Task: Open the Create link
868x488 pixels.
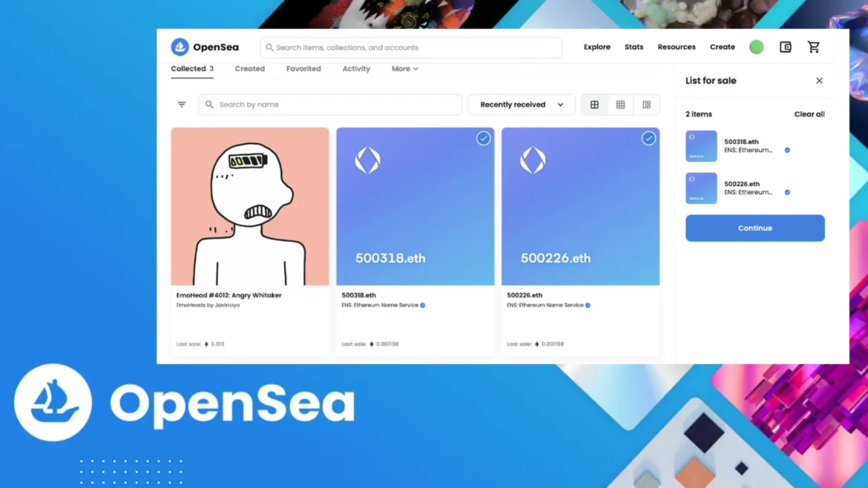Action: [723, 47]
